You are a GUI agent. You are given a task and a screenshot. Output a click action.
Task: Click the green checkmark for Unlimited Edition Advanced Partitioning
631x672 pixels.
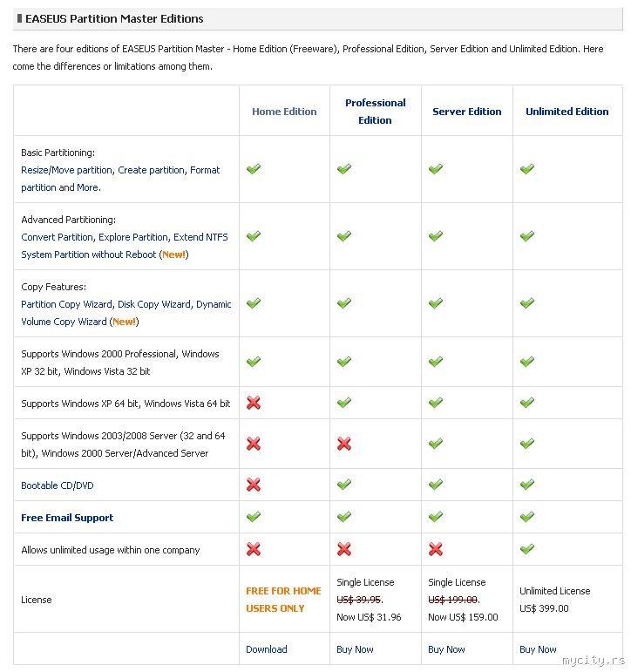[526, 236]
